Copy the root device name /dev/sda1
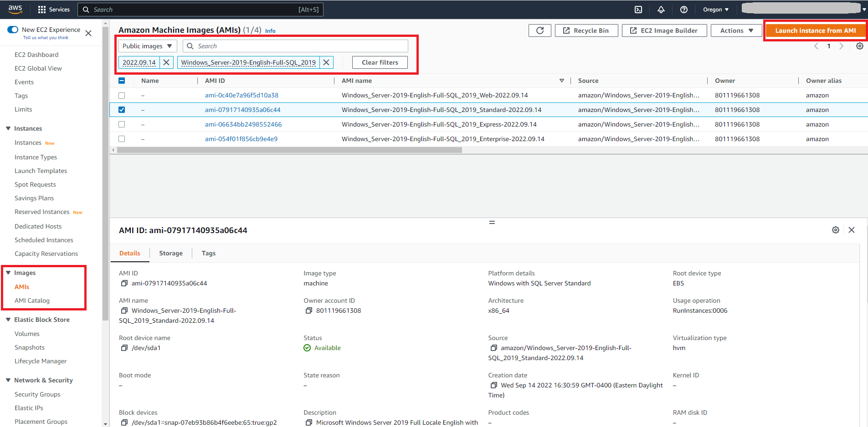 tap(124, 348)
